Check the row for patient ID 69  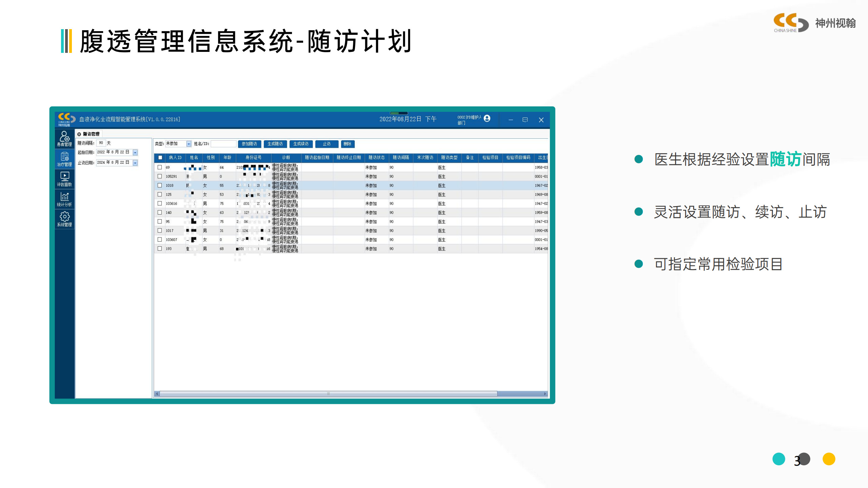pyautogui.click(x=160, y=167)
